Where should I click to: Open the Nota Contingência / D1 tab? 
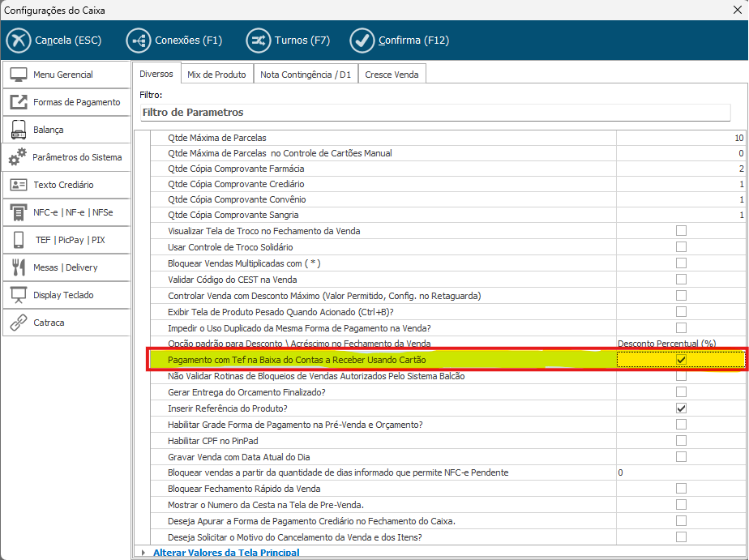pyautogui.click(x=306, y=75)
